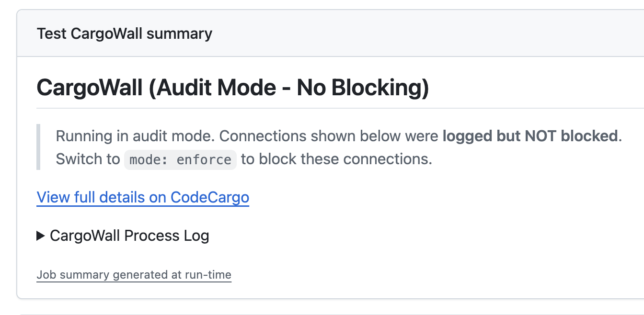Click the word "View" in the CodeCargo link
The width and height of the screenshot is (644, 315).
click(50, 197)
